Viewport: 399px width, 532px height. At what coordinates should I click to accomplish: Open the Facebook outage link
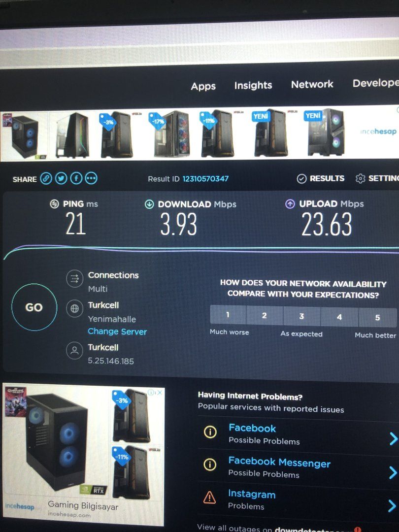click(252, 428)
